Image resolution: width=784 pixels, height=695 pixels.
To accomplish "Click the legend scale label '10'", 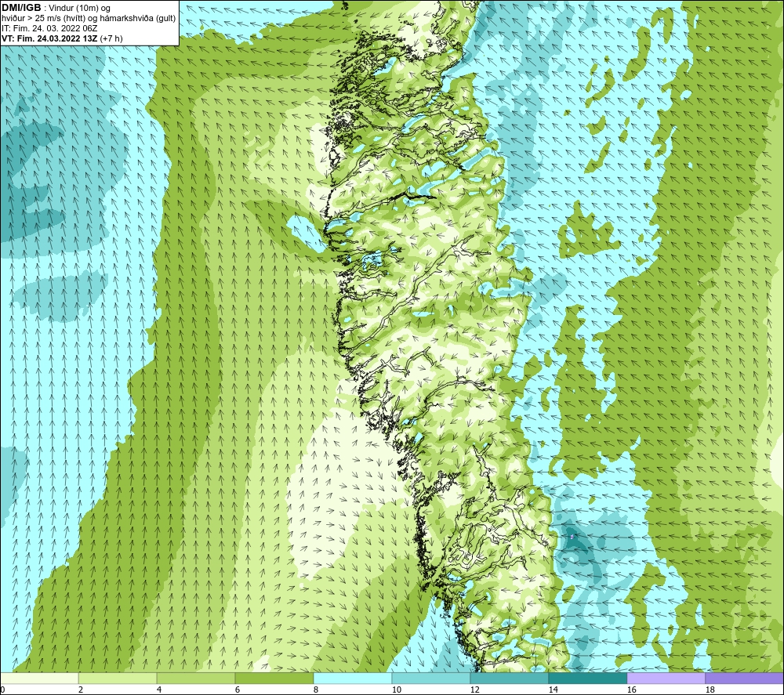I will tap(396, 690).
